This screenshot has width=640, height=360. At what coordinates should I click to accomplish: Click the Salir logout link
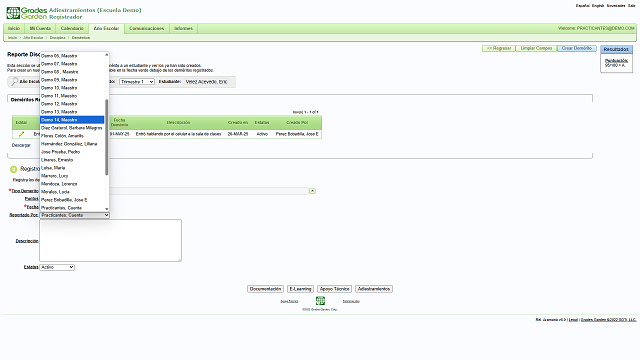(631, 6)
